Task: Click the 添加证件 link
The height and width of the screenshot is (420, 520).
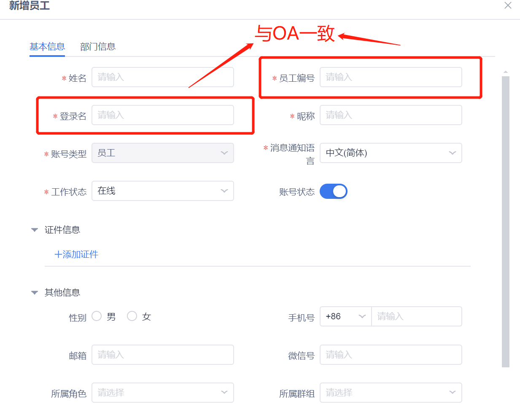Action: 76,254
